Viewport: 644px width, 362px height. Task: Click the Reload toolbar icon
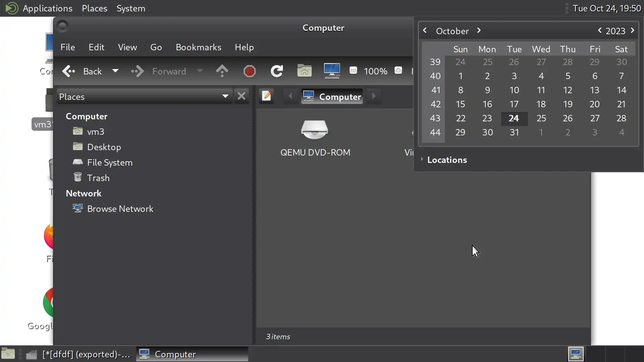[x=277, y=71]
